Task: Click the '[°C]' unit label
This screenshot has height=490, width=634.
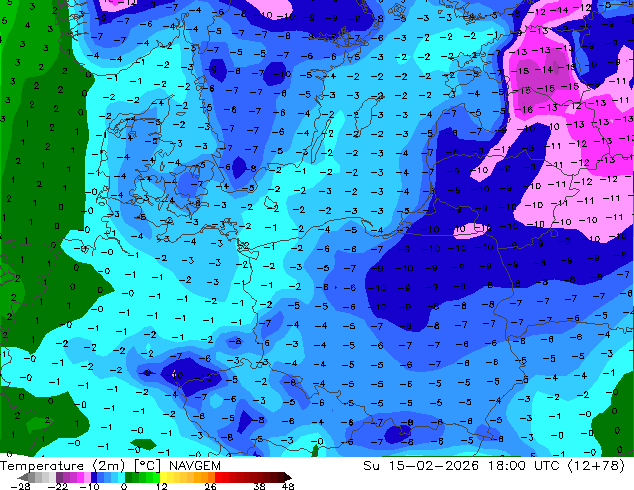Action: tap(148, 466)
